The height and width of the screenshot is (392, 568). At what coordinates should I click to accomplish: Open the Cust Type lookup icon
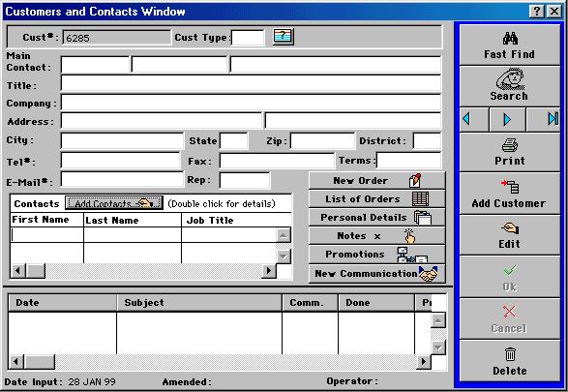(x=284, y=37)
